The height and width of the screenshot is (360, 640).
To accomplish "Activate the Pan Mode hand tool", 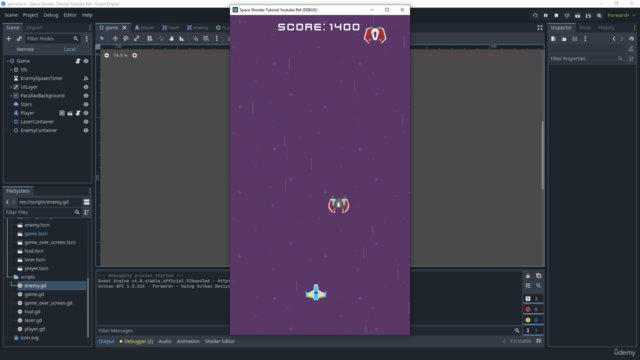I will [x=171, y=38].
